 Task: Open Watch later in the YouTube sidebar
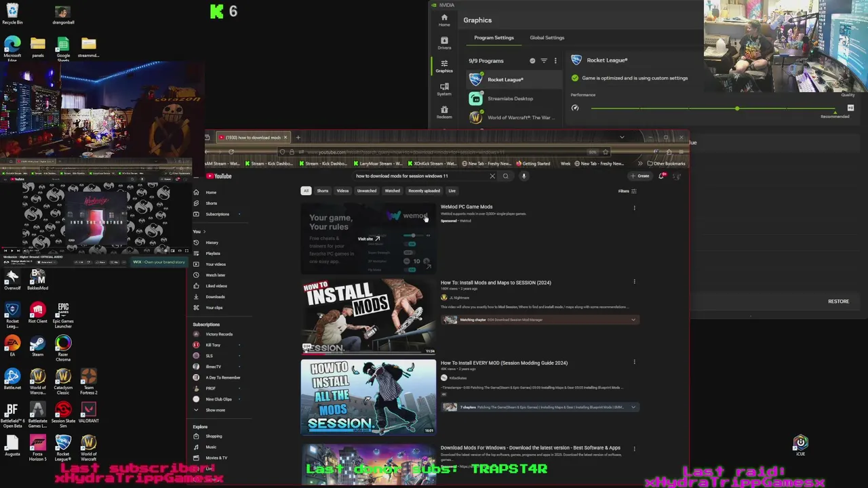(215, 275)
